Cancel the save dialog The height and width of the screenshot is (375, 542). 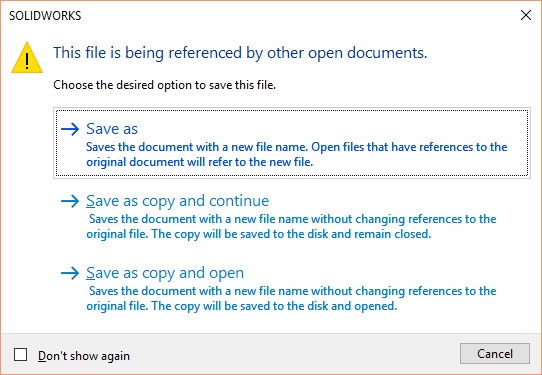(495, 354)
